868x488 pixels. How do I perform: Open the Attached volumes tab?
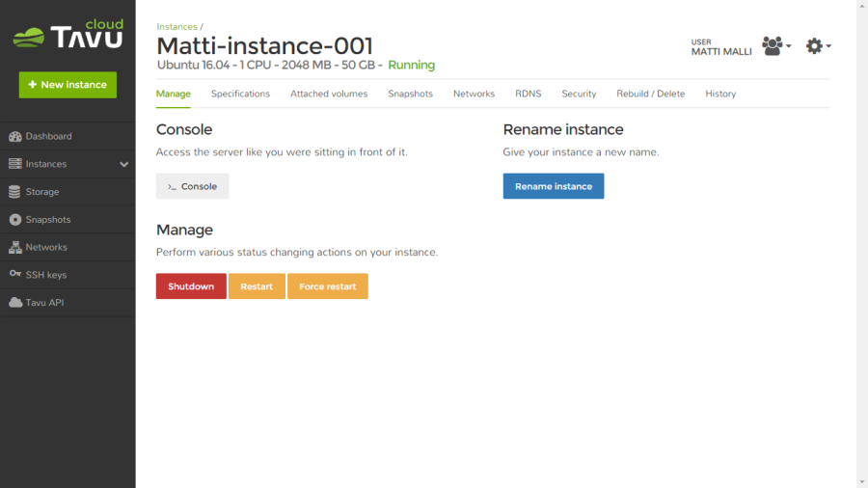[x=329, y=95]
